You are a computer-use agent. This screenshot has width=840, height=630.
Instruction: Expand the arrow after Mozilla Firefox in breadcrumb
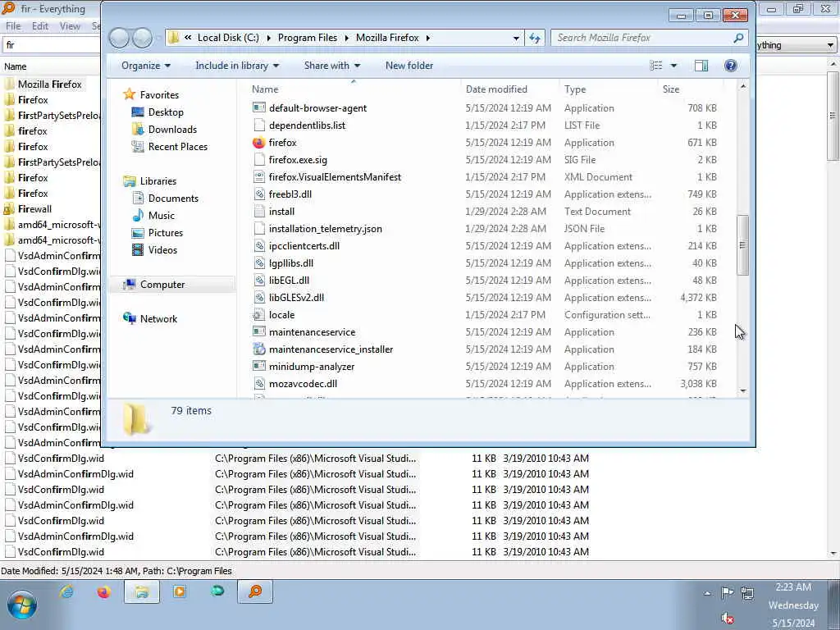427,38
